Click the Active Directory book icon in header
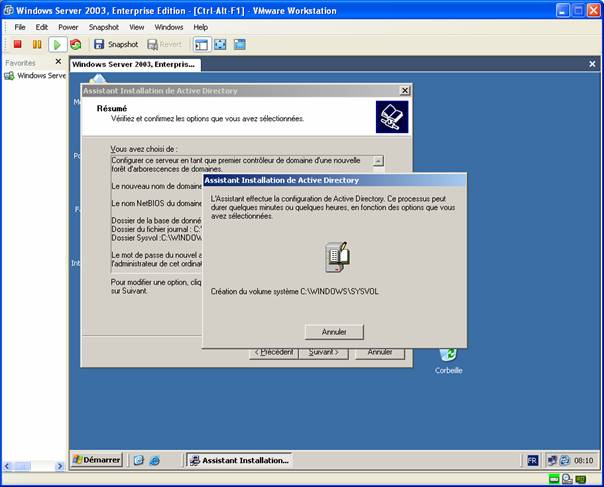 click(x=392, y=117)
